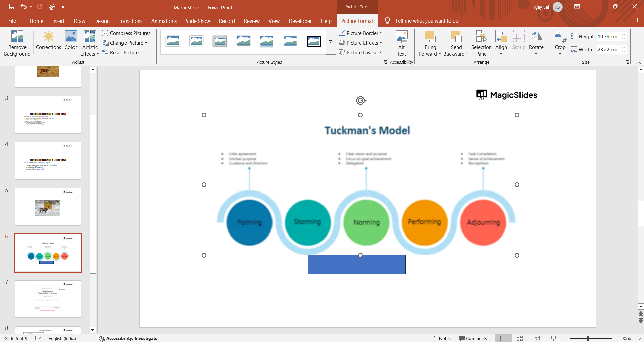Click the Compress Pictures button
This screenshot has width=644, height=342.
[x=126, y=33]
